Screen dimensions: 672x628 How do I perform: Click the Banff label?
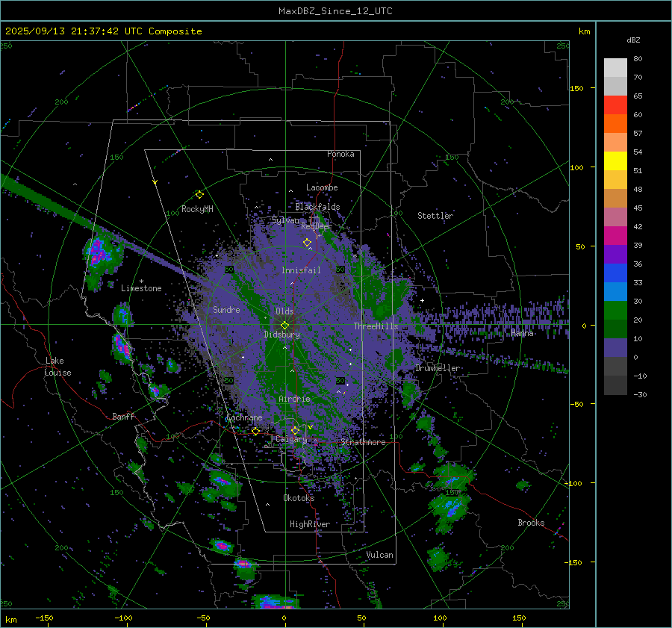click(123, 416)
